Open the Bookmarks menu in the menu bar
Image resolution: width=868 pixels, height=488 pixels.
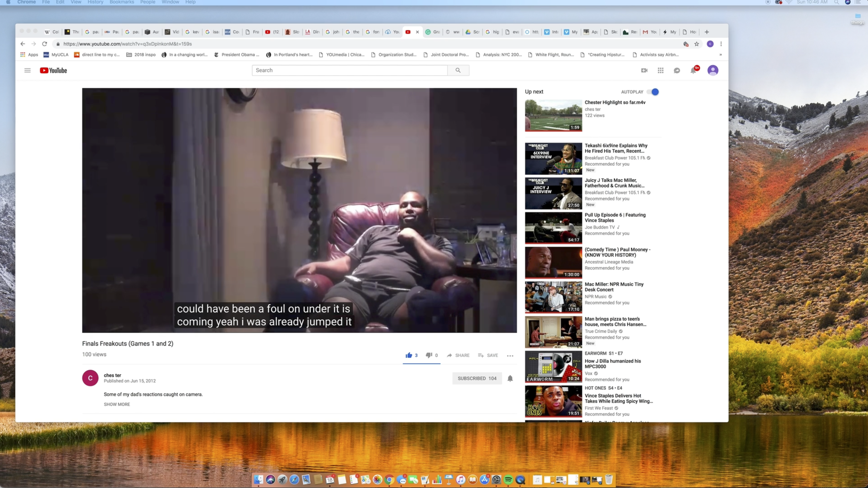click(122, 2)
